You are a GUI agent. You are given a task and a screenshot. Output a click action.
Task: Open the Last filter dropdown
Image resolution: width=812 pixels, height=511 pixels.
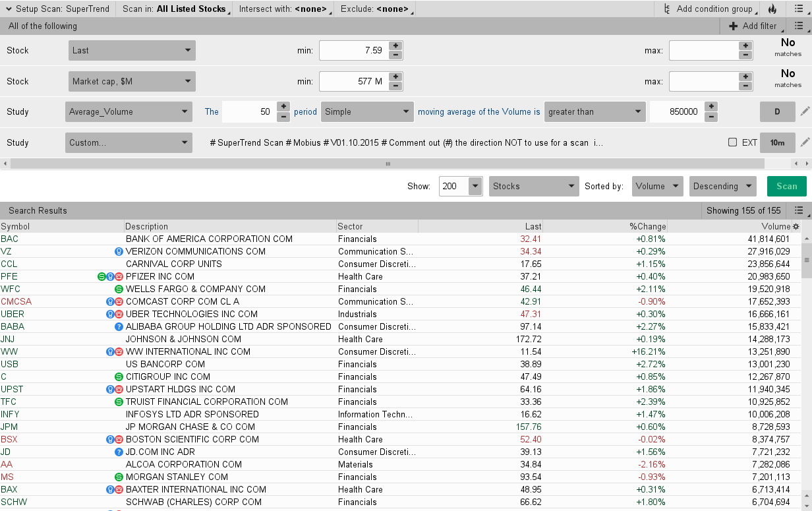[132, 50]
